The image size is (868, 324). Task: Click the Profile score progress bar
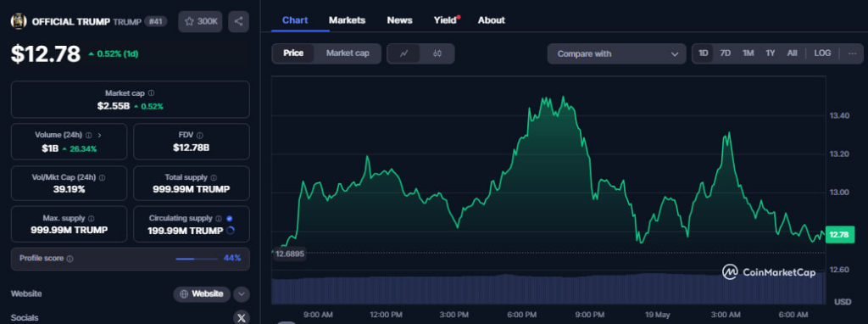point(197,259)
